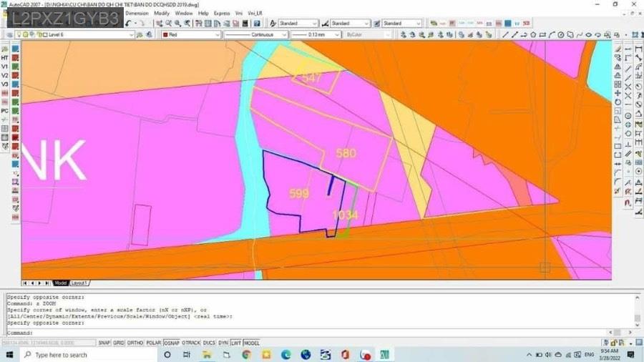Click the Undo arrow icon

pyautogui.click(x=129, y=24)
